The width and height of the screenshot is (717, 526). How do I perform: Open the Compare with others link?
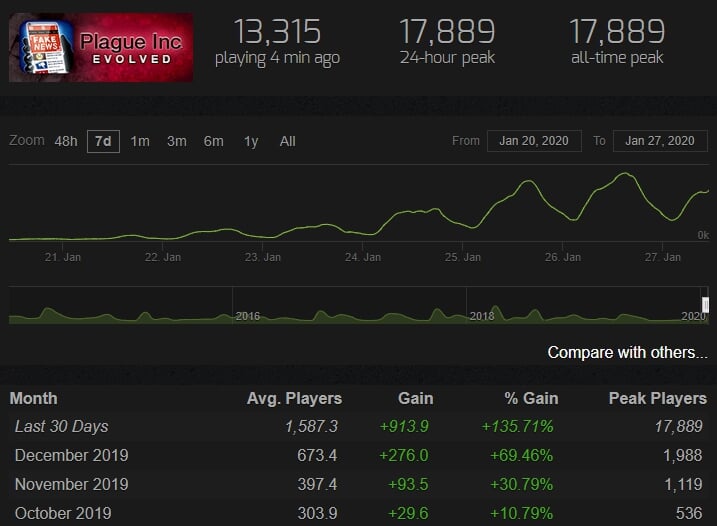(627, 353)
